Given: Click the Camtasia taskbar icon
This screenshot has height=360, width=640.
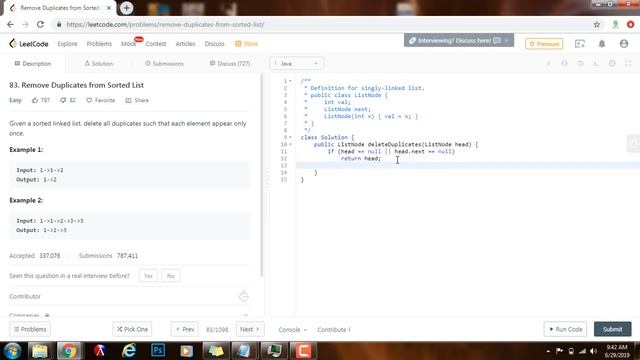Looking at the screenshot, I should (x=303, y=351).
